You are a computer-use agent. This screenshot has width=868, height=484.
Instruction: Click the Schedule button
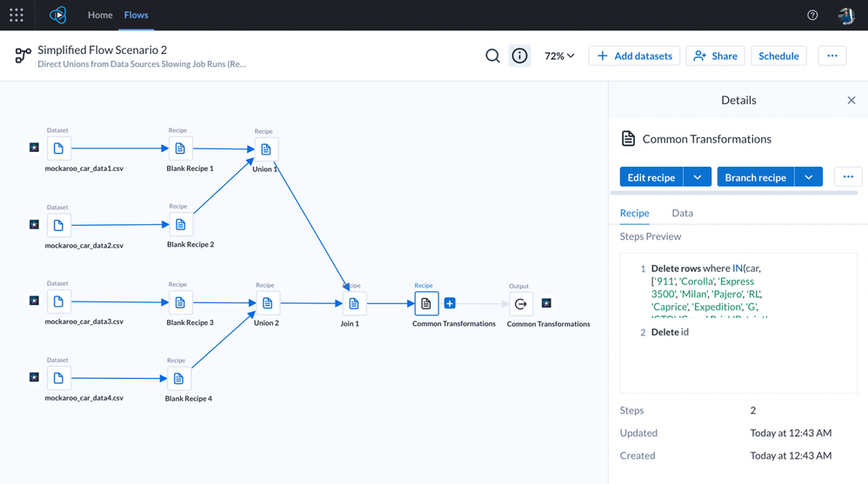778,56
